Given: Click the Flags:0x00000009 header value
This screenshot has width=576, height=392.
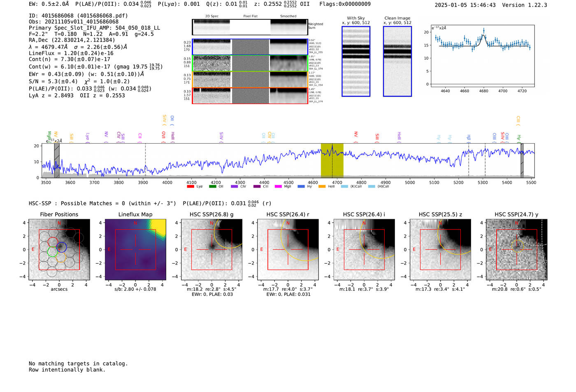Looking at the screenshot, I should tap(345, 4).
